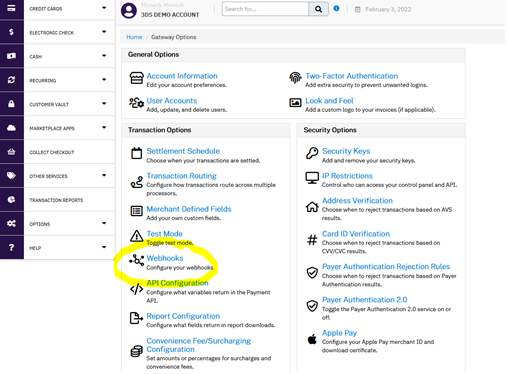This screenshot has height=374, width=509.
Task: Click the user profile avatar icon
Action: 129,10
